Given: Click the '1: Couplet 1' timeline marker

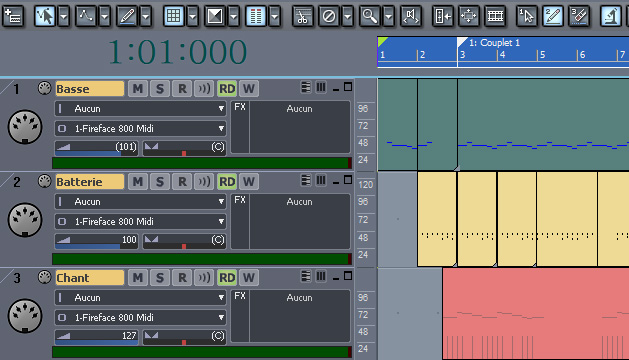Looking at the screenshot, I should 494,43.
